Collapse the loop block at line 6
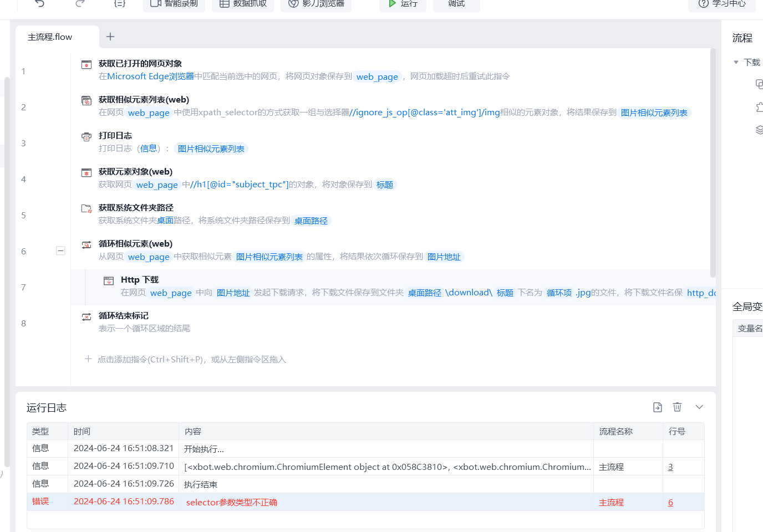Screen dimensions: 763x532 [61, 251]
